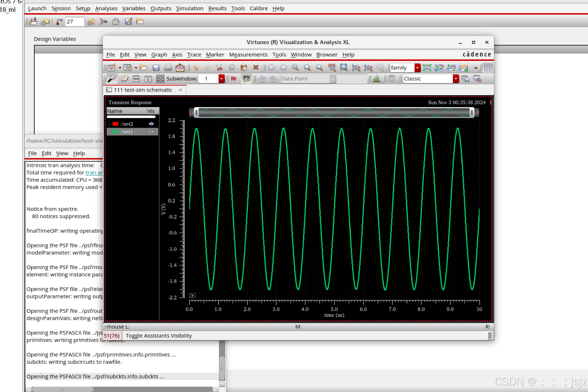Click the card layout icon
This screenshot has height=392, width=588.
coord(124,79)
